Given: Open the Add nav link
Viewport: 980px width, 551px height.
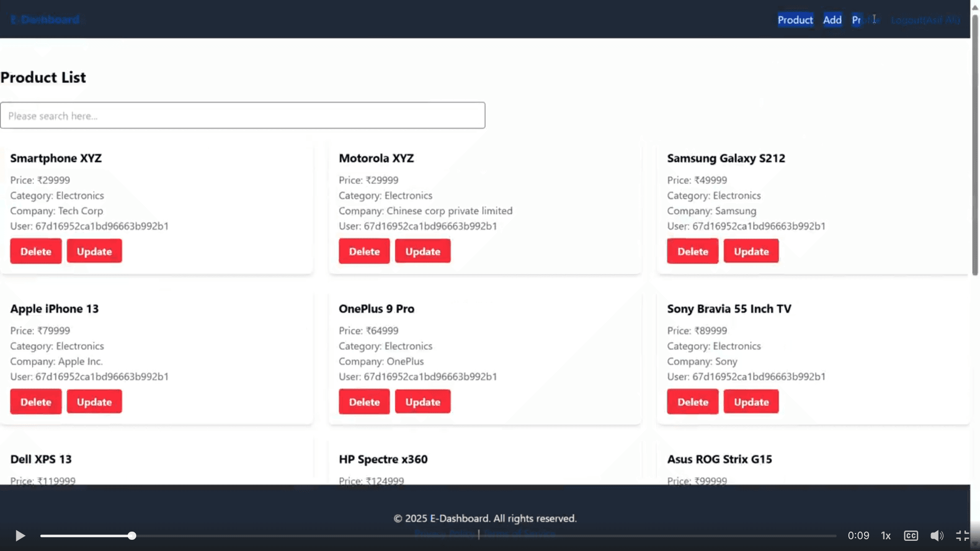Looking at the screenshot, I should pyautogui.click(x=832, y=20).
